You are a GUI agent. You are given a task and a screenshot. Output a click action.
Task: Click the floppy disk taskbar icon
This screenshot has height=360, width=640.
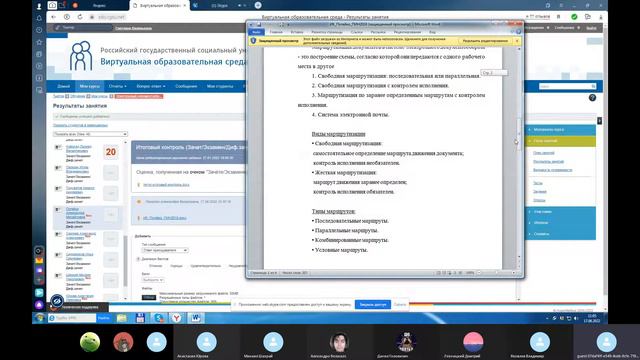pos(140,318)
